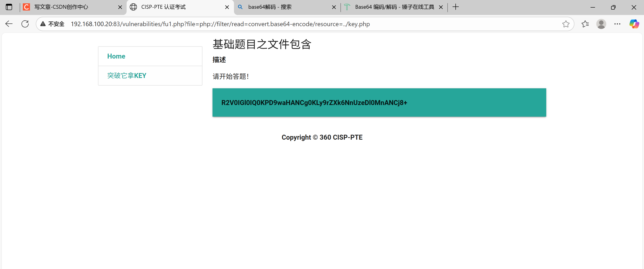Add page to favorites with star icon

[x=566, y=24]
